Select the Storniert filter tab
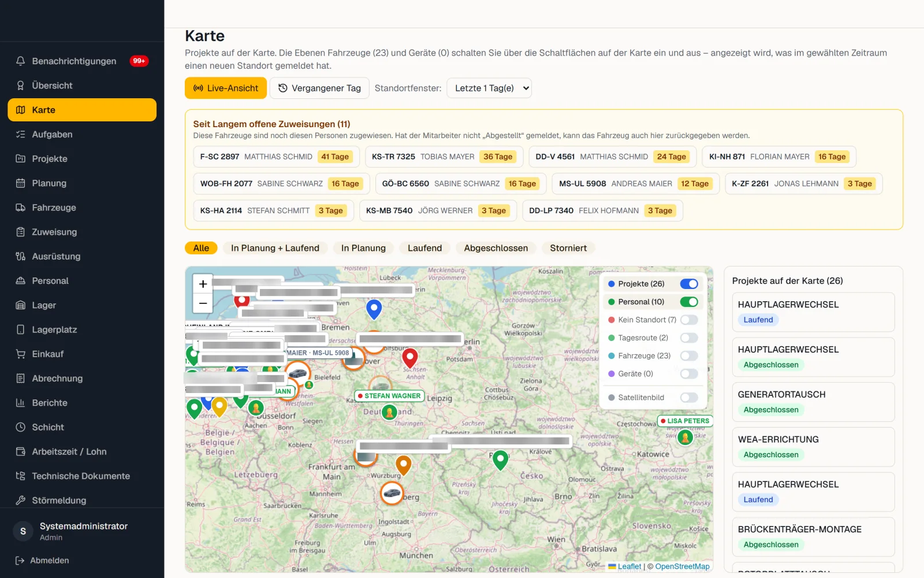924x578 pixels. tap(568, 248)
